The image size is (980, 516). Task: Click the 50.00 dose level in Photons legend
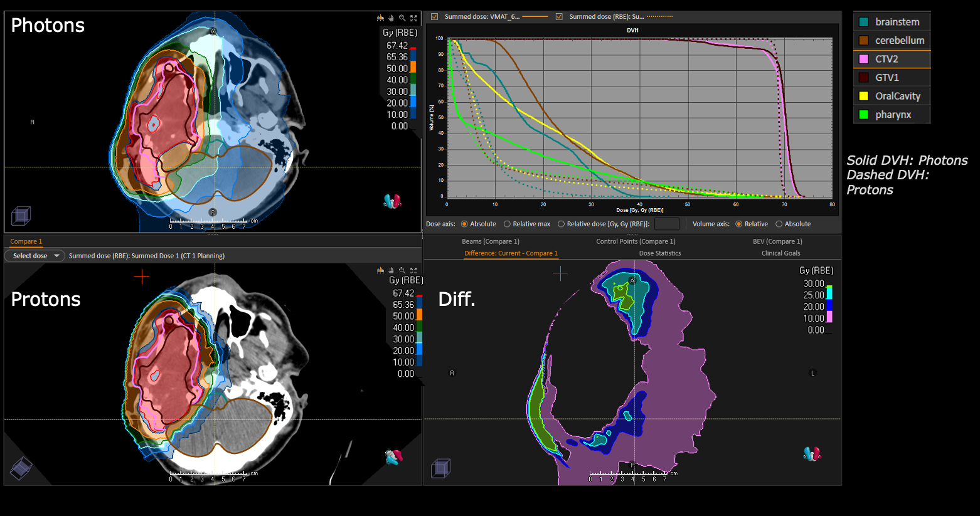click(397, 68)
